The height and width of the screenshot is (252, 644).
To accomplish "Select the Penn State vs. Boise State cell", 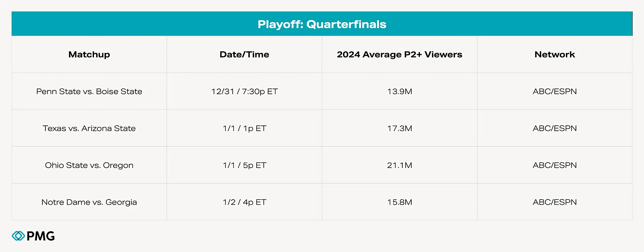I will 89,91.
